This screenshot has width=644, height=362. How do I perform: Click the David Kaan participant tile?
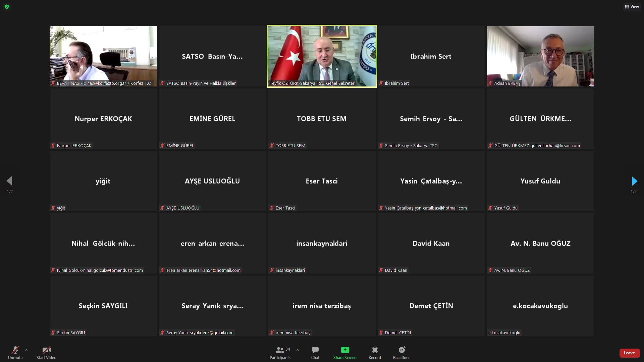coord(431,243)
